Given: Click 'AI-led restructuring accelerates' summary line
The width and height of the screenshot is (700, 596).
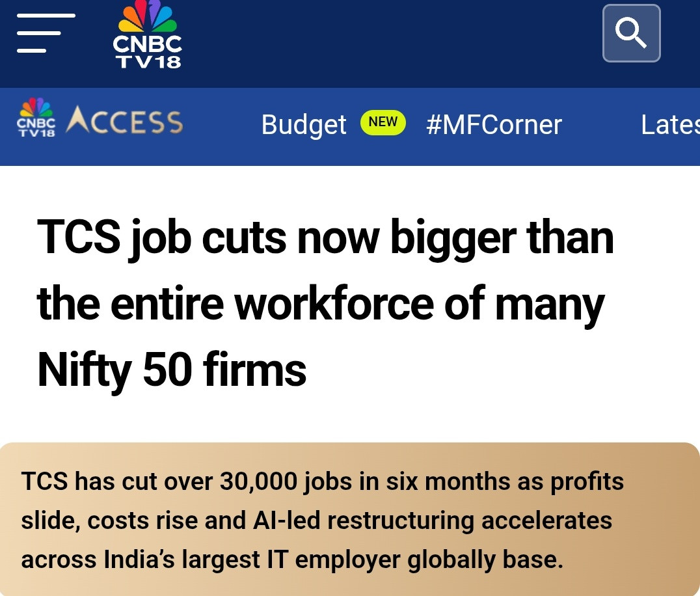Looking at the screenshot, I should coord(432,521).
